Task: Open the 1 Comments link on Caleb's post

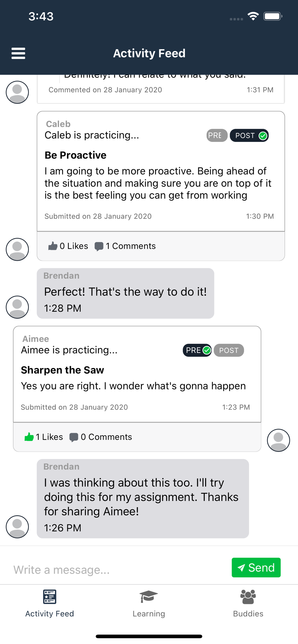Action: [131, 246]
